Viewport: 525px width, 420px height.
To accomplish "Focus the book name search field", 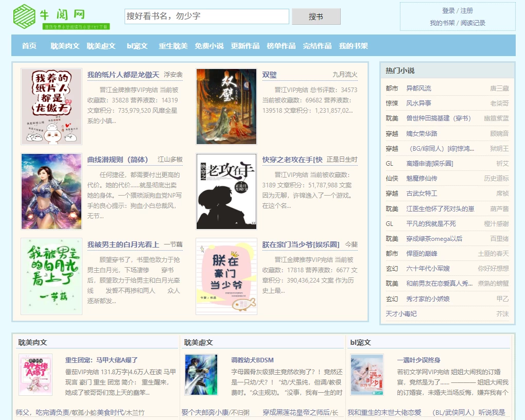I will pyautogui.click(x=206, y=16).
